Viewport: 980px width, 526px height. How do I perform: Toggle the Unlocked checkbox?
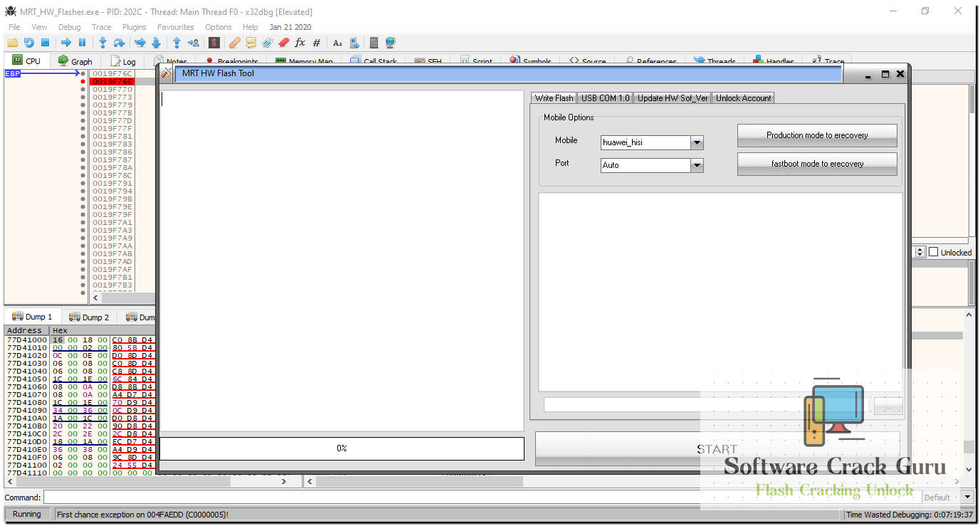933,252
